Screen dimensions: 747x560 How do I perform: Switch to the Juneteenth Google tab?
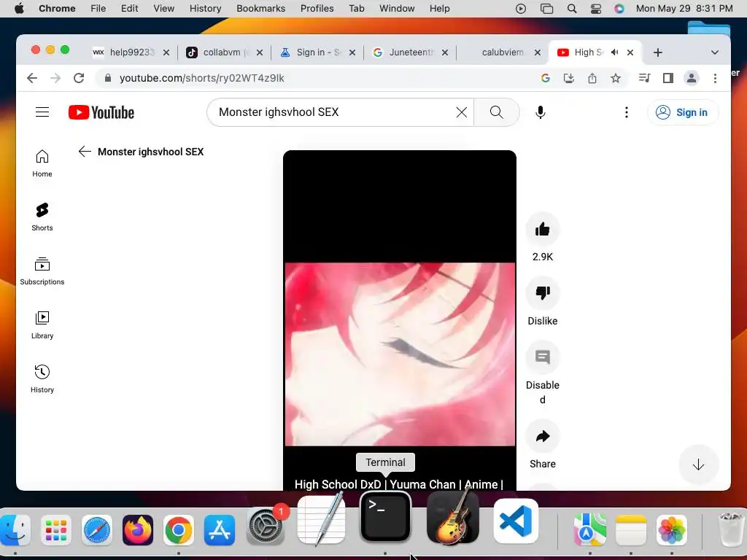410,52
